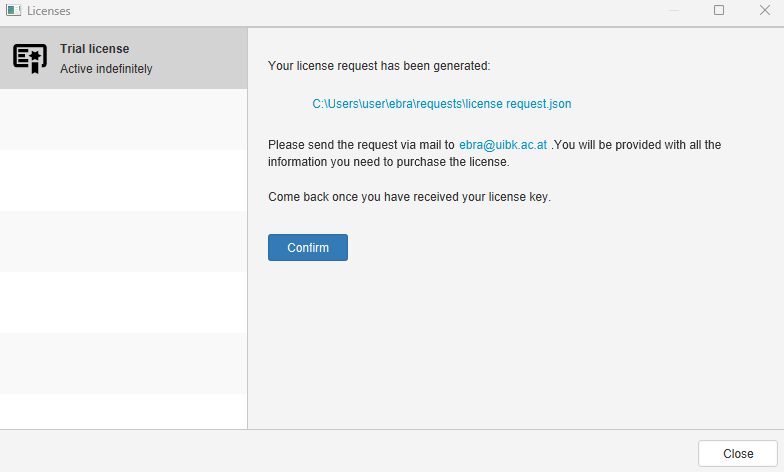Image resolution: width=784 pixels, height=472 pixels.
Task: Close the window with the X icon
Action: click(765, 10)
